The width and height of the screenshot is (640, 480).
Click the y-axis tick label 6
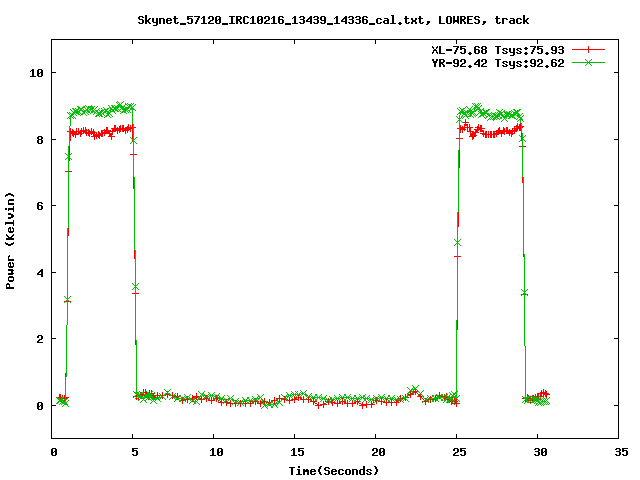(40, 206)
